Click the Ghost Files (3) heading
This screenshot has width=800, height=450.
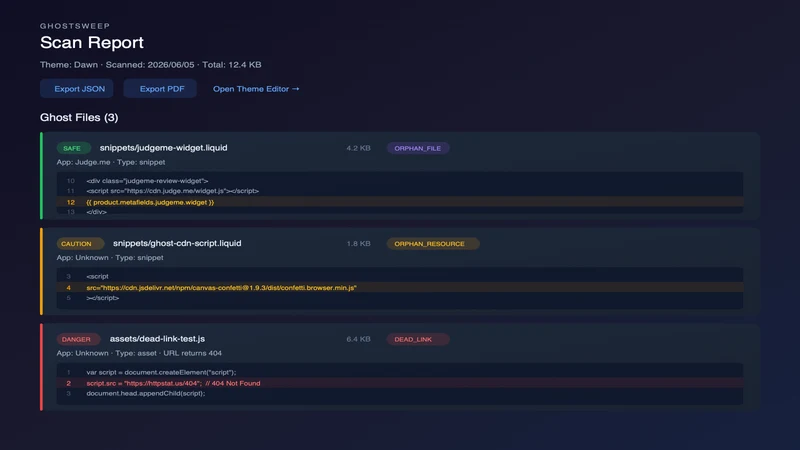(x=79, y=117)
